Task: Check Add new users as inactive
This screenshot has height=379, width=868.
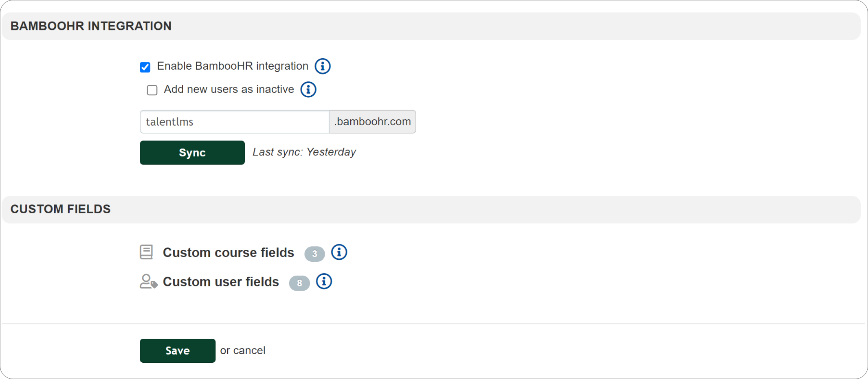Action: click(x=152, y=90)
